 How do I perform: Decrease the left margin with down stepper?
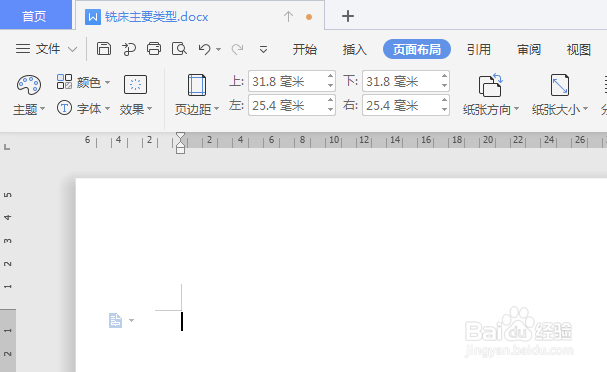click(330, 110)
